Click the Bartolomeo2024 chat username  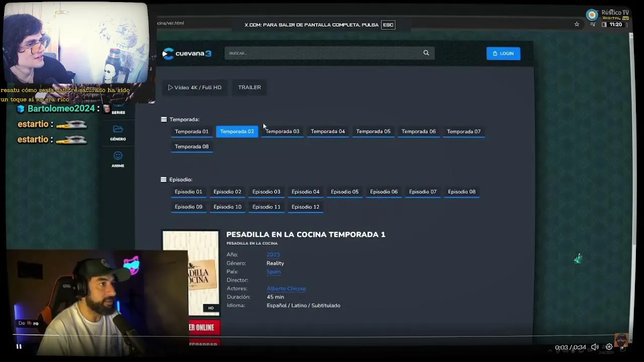(x=60, y=109)
